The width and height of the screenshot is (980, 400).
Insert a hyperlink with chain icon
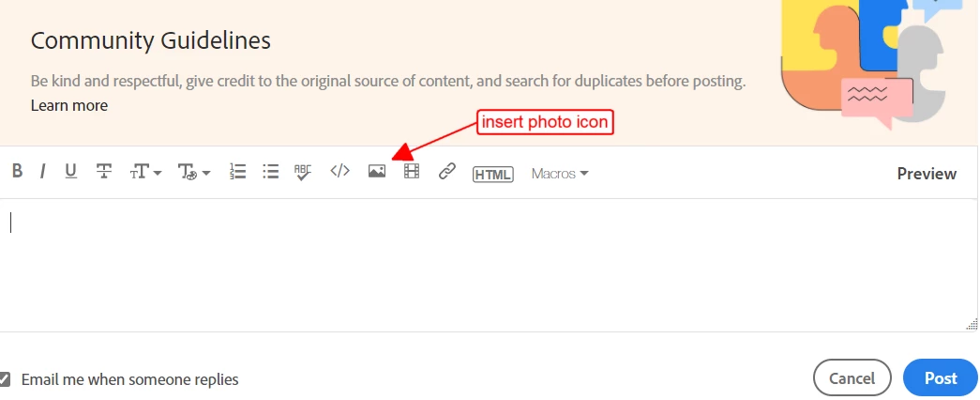pos(447,171)
